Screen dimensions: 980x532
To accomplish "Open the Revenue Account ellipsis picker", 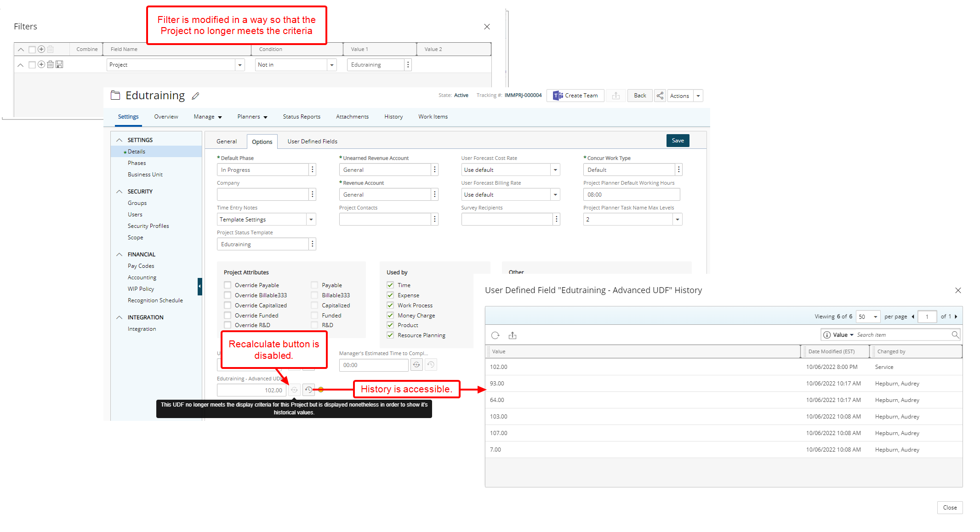I will tap(434, 194).
